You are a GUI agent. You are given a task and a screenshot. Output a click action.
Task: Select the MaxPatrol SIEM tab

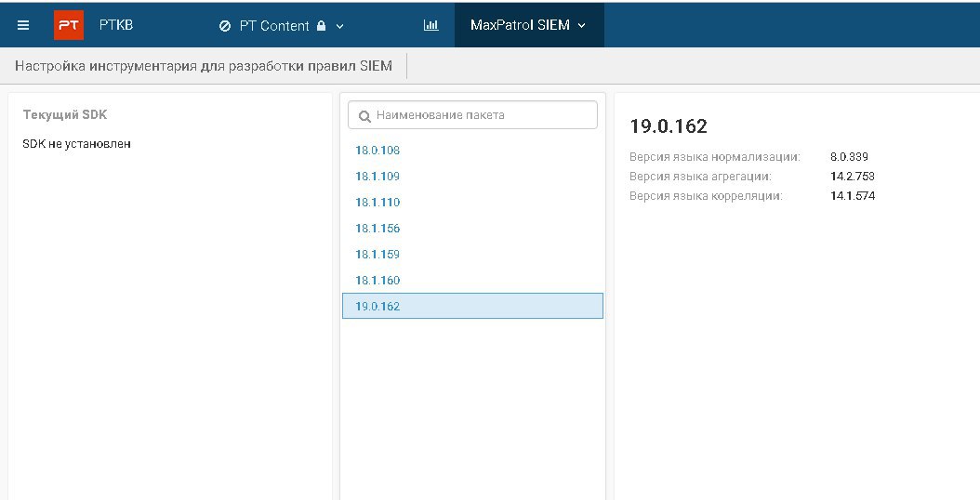[x=529, y=25]
